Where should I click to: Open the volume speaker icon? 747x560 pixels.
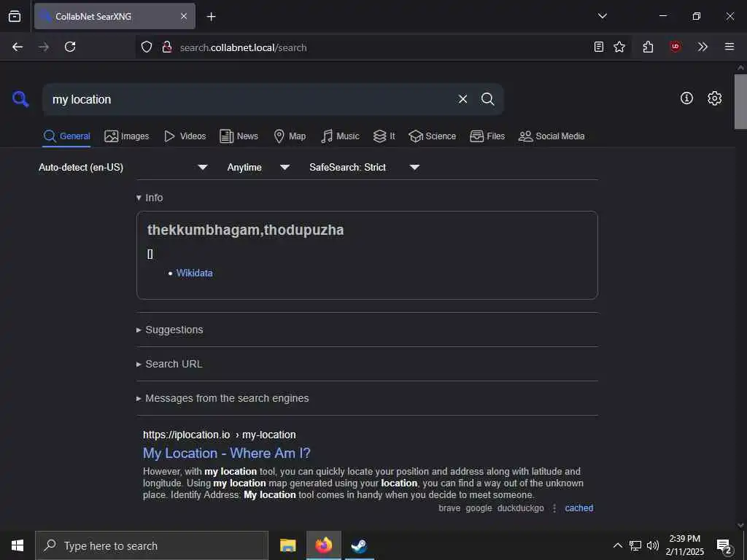point(653,545)
